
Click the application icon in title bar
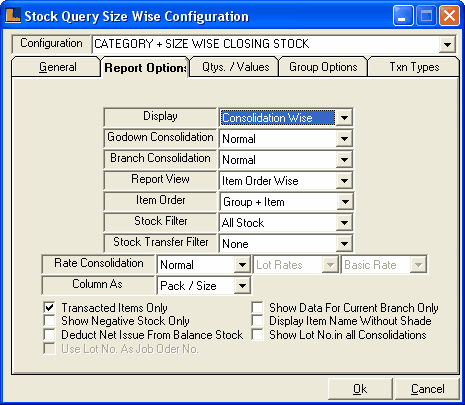click(x=13, y=15)
